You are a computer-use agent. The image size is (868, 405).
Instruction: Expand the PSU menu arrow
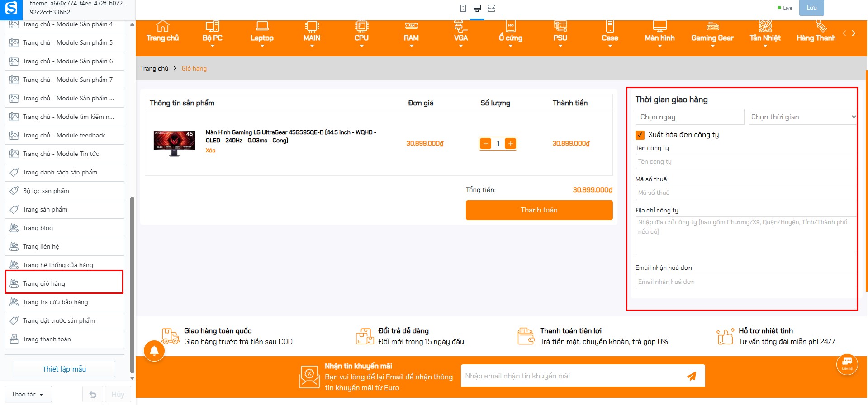click(x=560, y=46)
